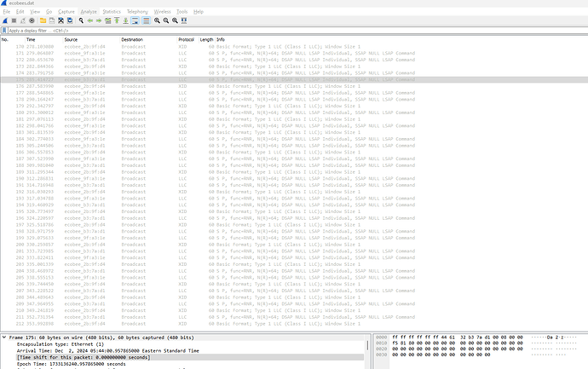Viewport: 588px width, 369px height.
Task: Sort packets by Length column
Action: pos(206,39)
